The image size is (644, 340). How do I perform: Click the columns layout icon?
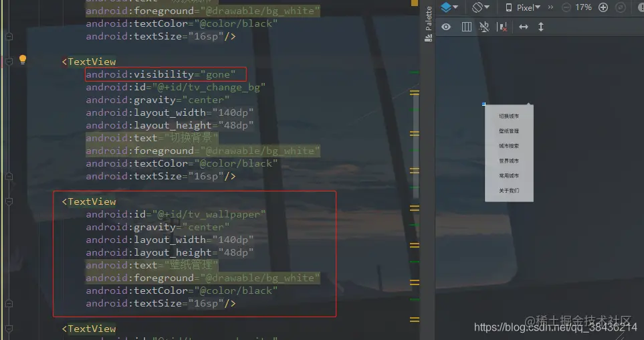click(467, 27)
